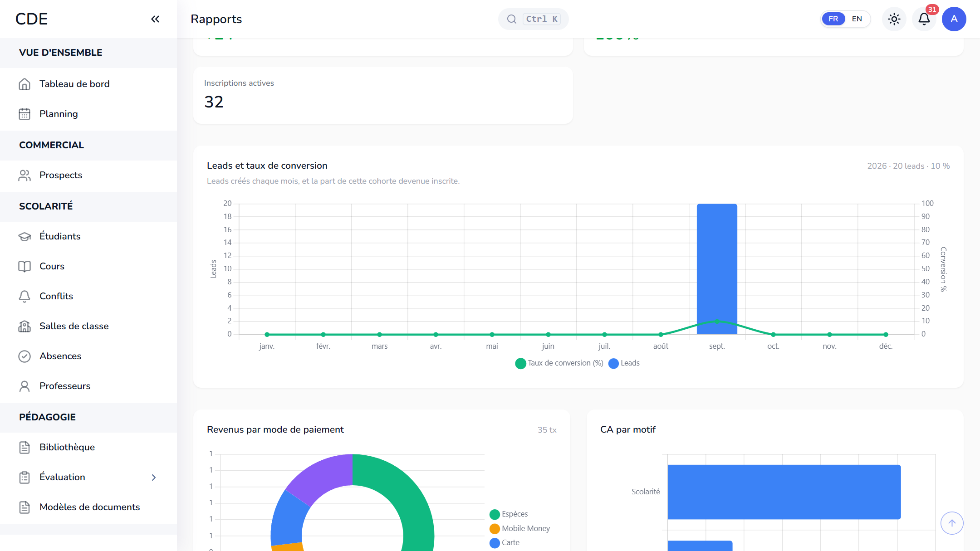Click the 2026 · 20 leads · 10 % summary

click(908, 166)
